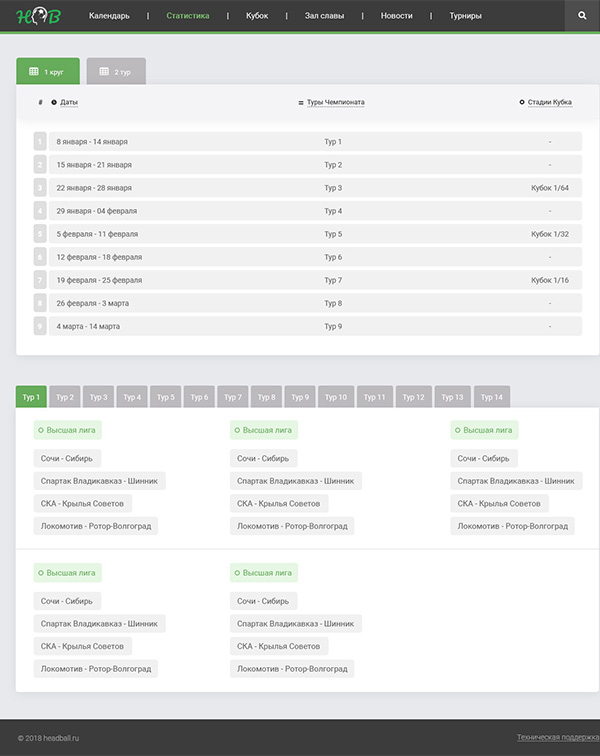Click Высшая лига badge in bottom-left block

[68, 573]
